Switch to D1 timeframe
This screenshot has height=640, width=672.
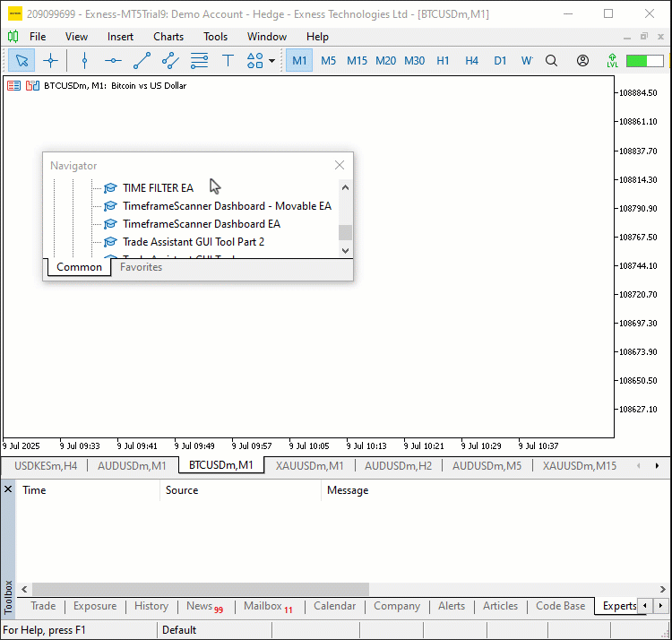tap(500, 60)
